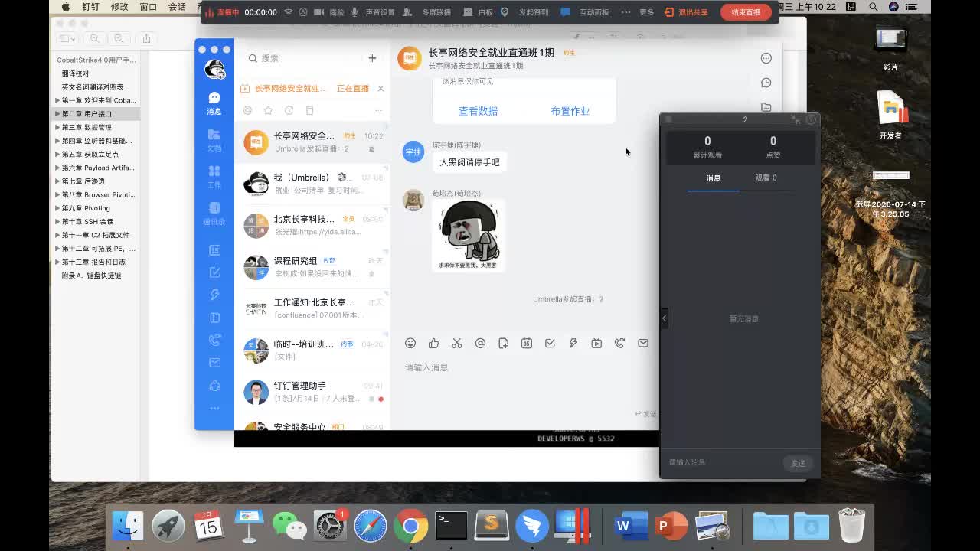This screenshot has width=980, height=551.
Task: Click the DING lightning icon in the chat toolbar
Action: (573, 343)
